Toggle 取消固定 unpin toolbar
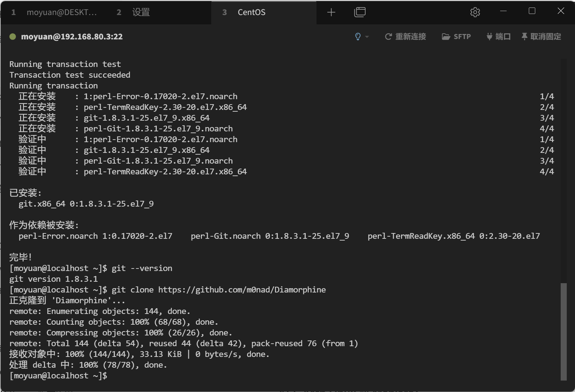 pos(541,37)
